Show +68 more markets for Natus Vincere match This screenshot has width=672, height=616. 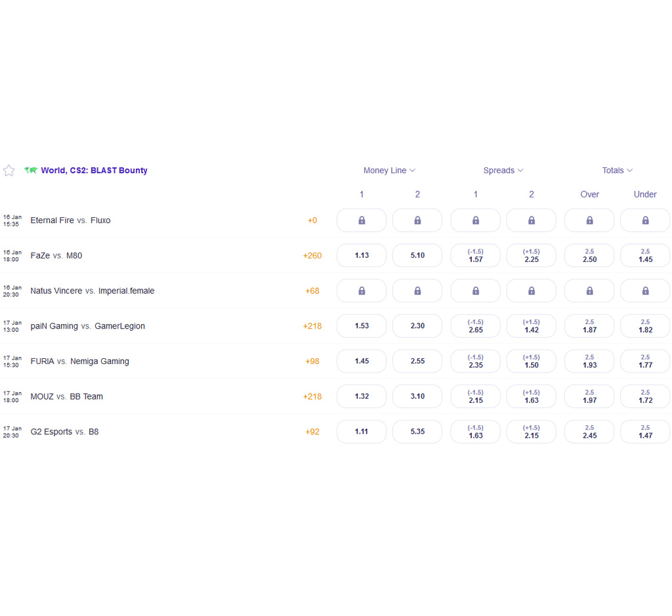click(x=312, y=291)
